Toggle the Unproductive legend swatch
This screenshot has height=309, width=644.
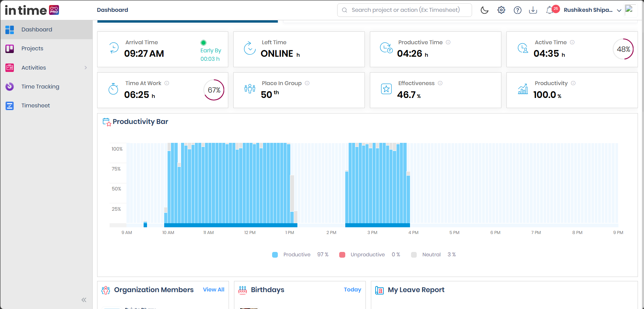click(342, 255)
